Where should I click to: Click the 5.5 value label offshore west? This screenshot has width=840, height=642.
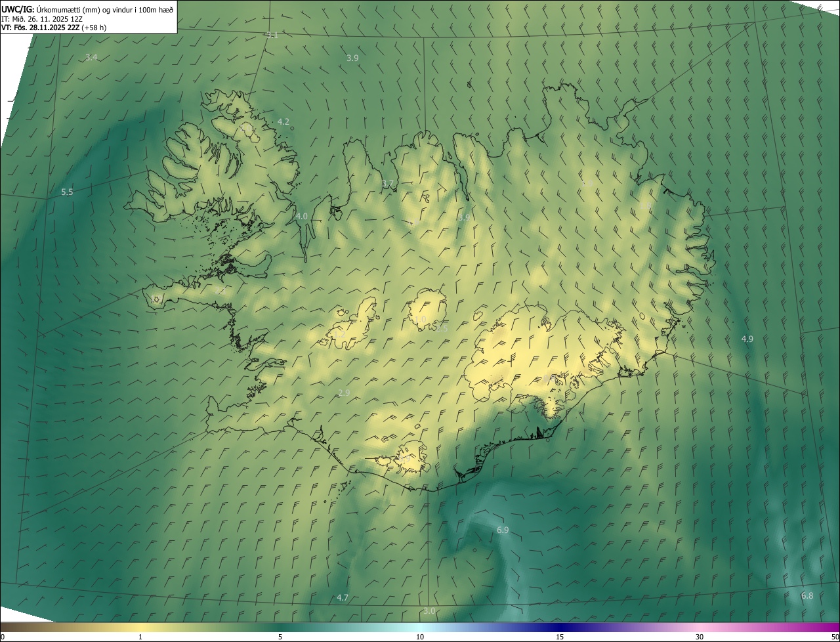click(67, 192)
